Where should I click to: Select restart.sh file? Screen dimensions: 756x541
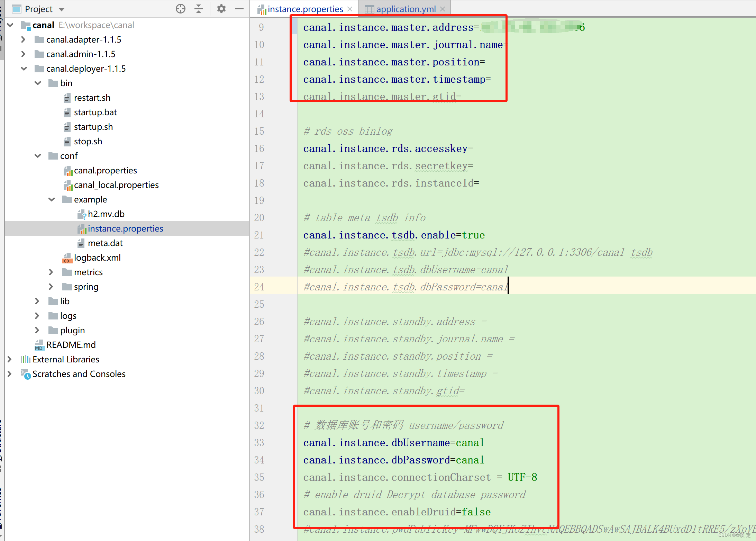[x=92, y=98]
